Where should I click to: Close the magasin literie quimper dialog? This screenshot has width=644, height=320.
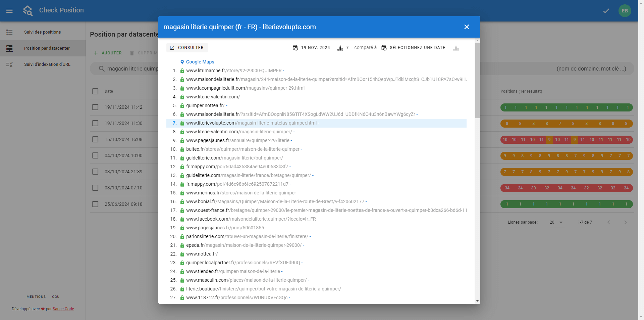pos(467,27)
